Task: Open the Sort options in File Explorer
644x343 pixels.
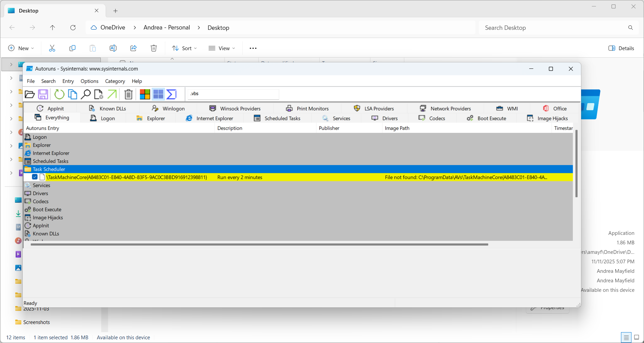Action: (x=184, y=48)
